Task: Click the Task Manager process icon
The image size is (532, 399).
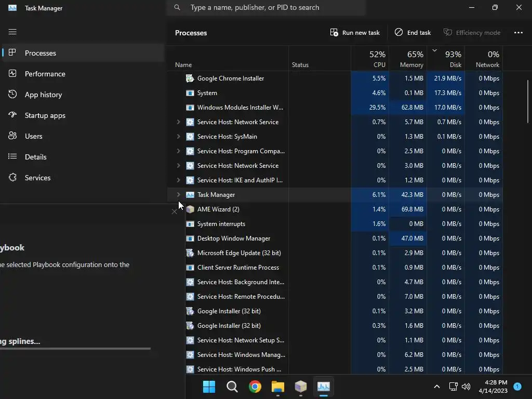Action: 190,195
